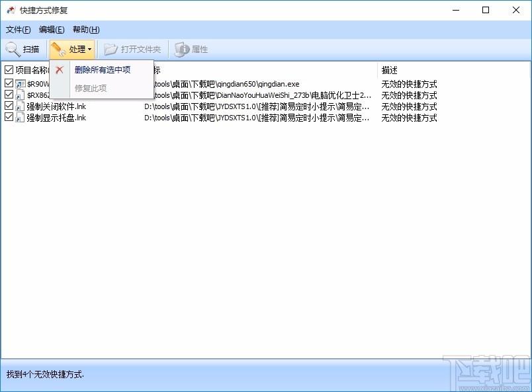
Task: Open the 编辑(E) menu
Action: (52, 30)
